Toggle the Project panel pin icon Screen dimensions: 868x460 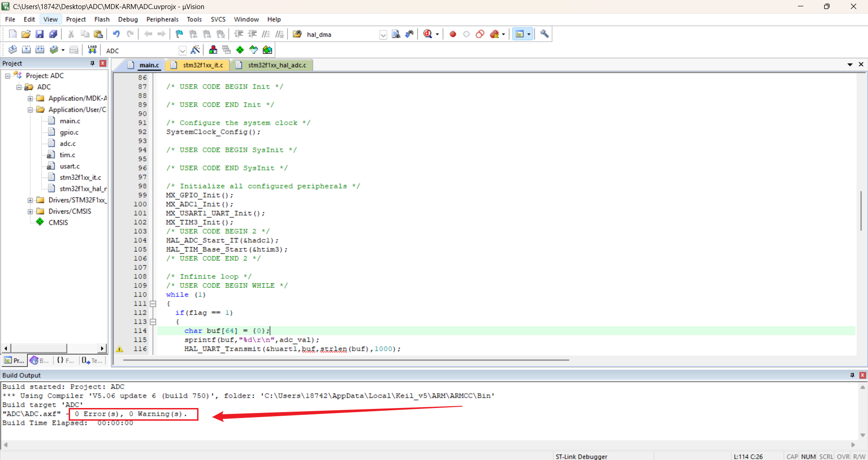(93, 63)
